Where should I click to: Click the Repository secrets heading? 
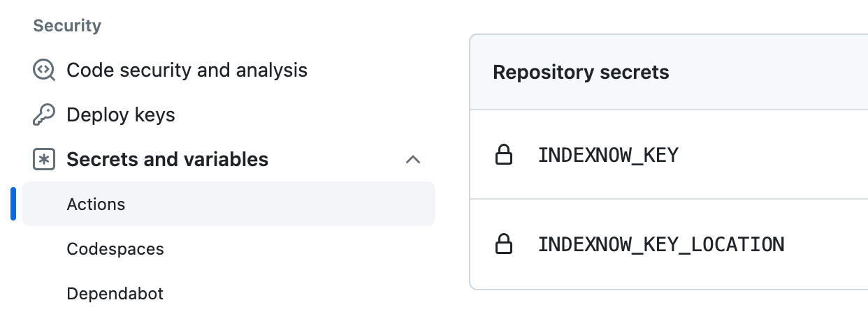point(581,72)
